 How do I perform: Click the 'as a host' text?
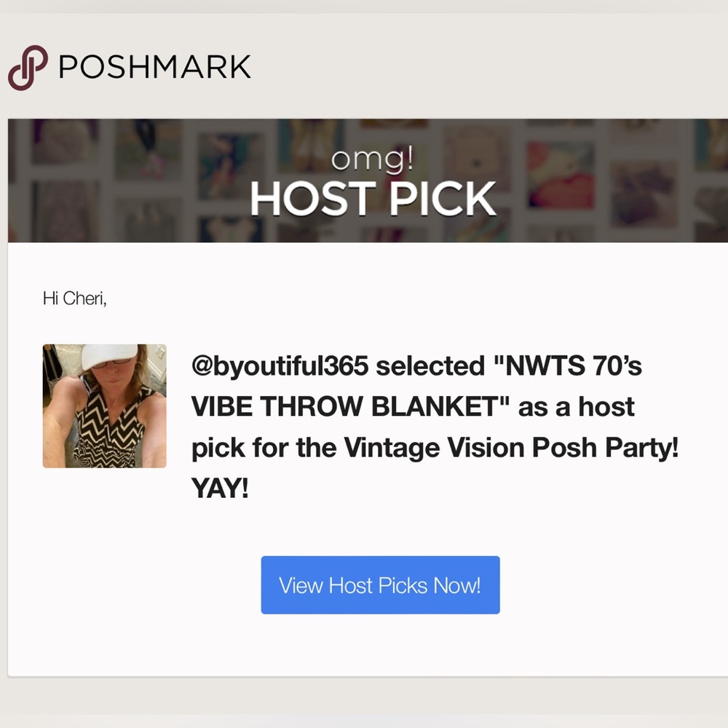(576, 407)
